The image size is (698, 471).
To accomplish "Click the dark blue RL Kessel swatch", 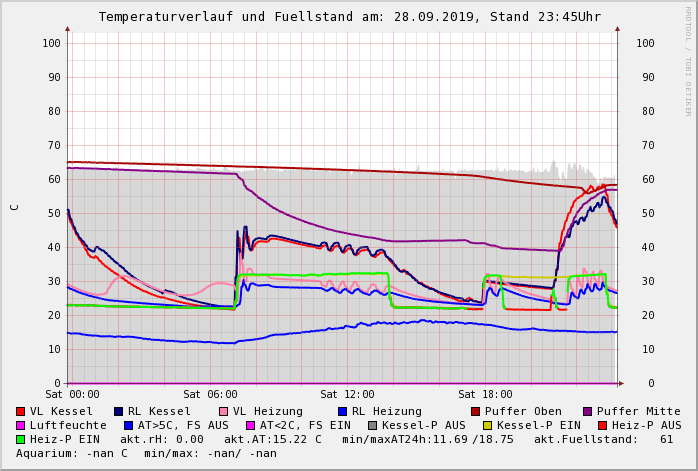I will click(x=118, y=411).
